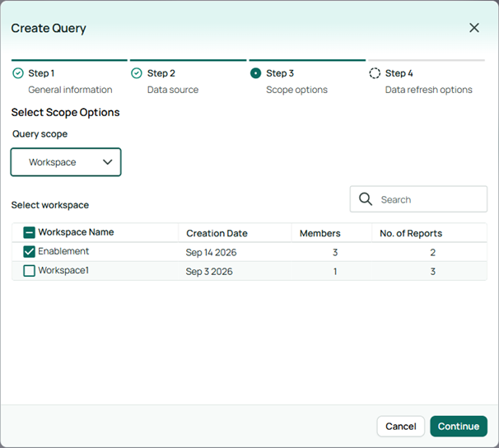Viewport: 499px width, 448px height.
Task: Click report count 3 in Workspace1 row
Action: point(433,272)
